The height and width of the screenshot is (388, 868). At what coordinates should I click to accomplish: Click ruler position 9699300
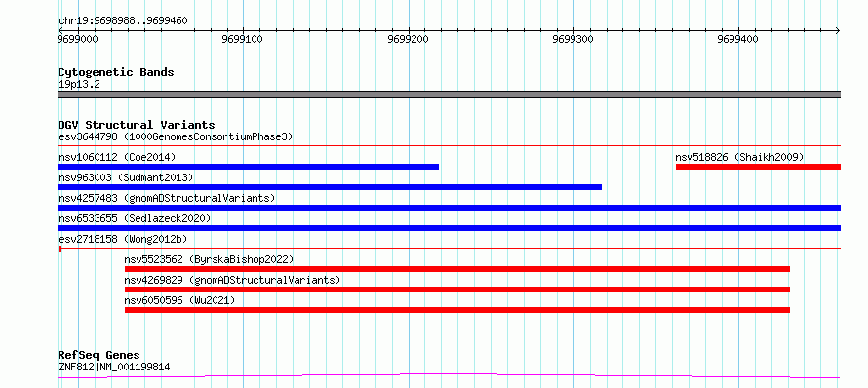click(x=573, y=39)
